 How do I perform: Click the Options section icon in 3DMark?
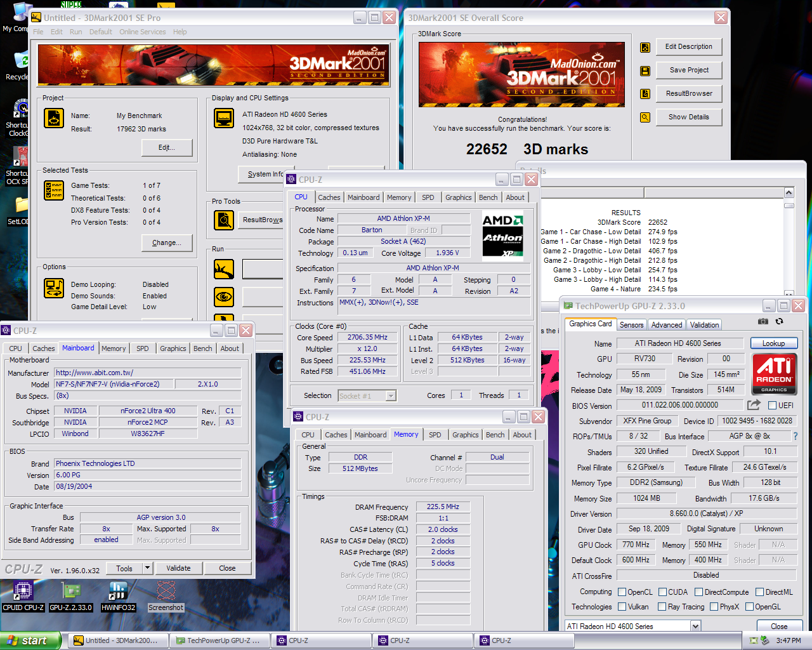coord(54,288)
